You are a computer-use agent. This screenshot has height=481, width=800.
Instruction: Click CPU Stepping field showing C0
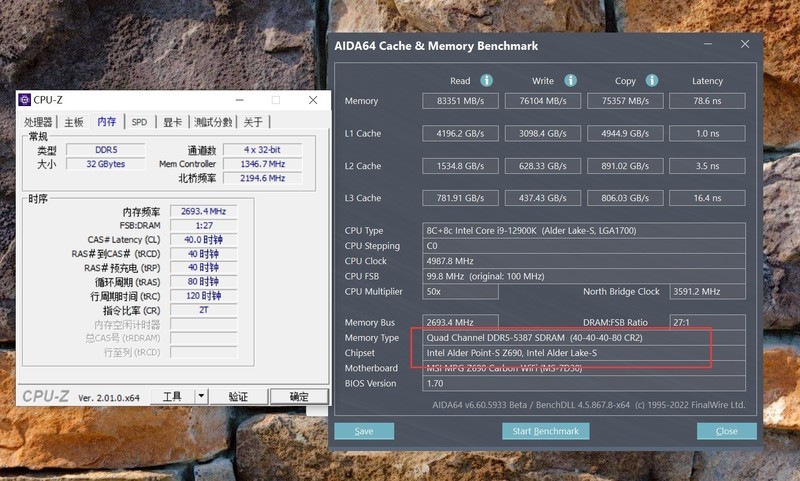[584, 246]
